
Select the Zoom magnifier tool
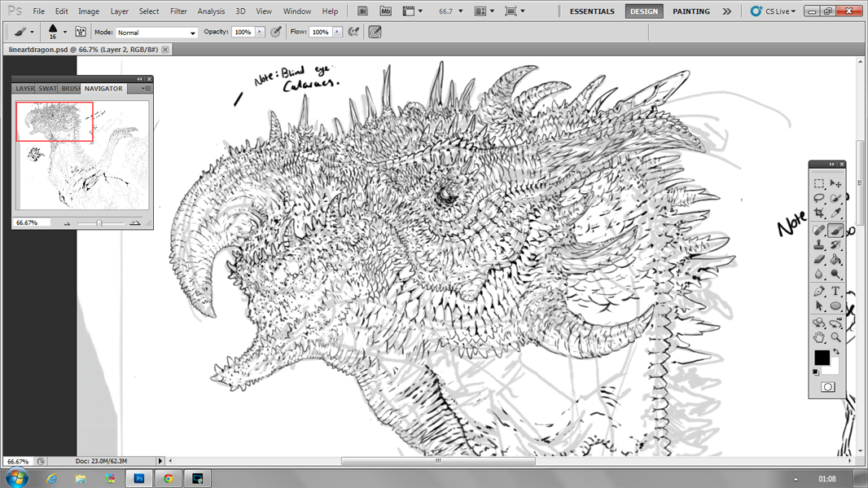click(835, 337)
